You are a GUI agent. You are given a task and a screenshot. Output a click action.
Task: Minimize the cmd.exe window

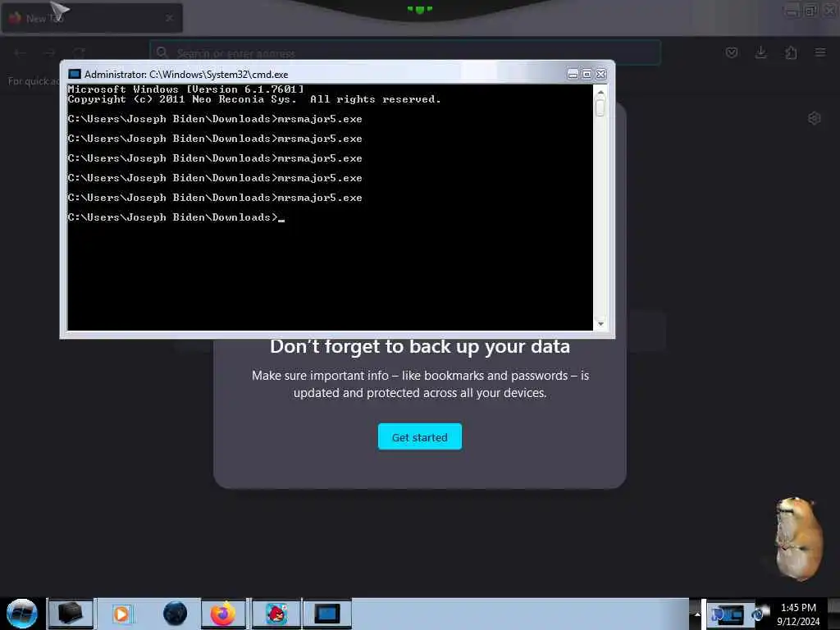pyautogui.click(x=573, y=75)
